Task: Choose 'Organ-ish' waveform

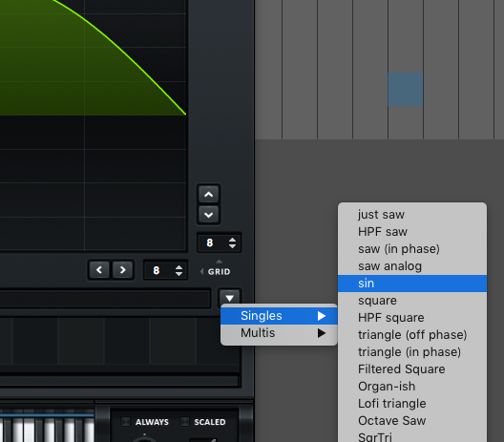Action: (412, 387)
